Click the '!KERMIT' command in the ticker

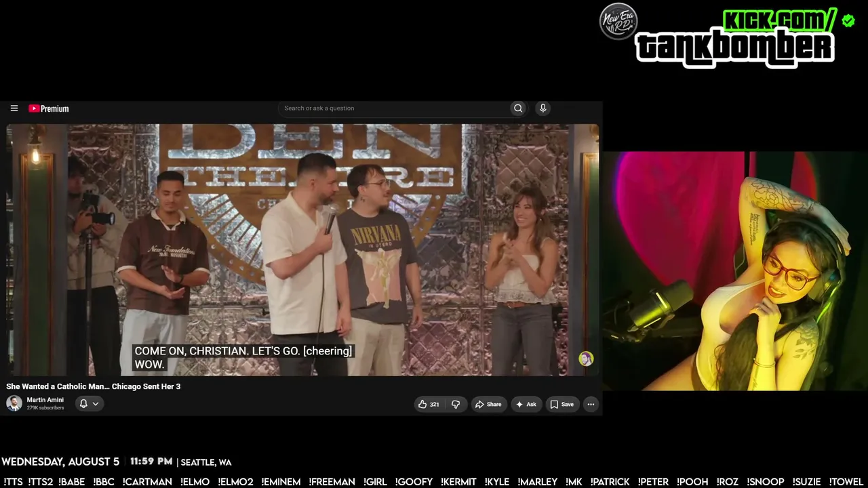(459, 482)
